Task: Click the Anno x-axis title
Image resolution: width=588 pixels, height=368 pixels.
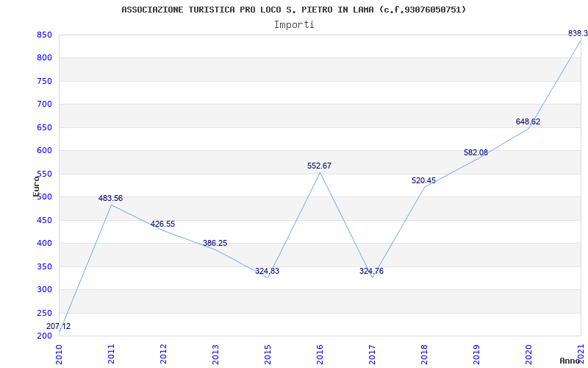Action: [x=570, y=361]
